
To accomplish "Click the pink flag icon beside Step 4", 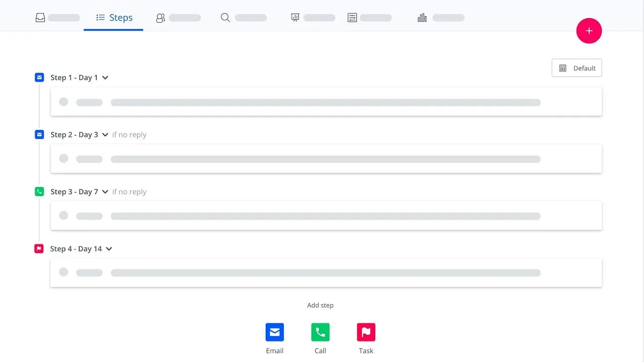I will [x=39, y=248].
